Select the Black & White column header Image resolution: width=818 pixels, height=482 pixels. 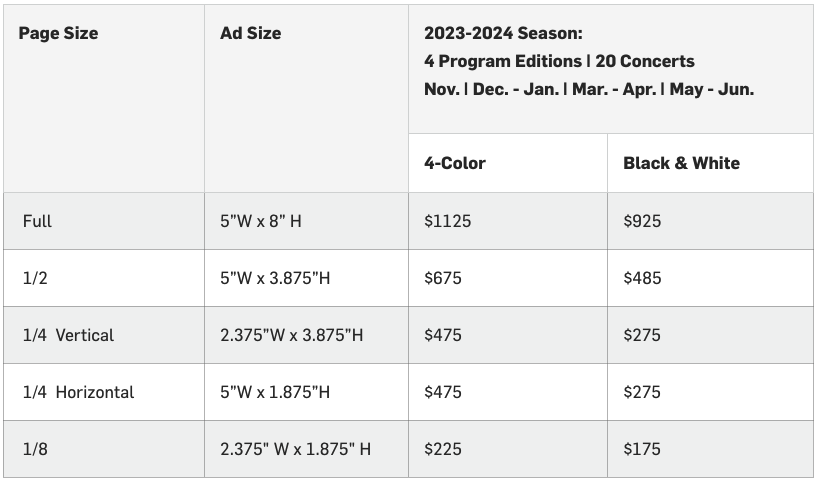point(681,163)
